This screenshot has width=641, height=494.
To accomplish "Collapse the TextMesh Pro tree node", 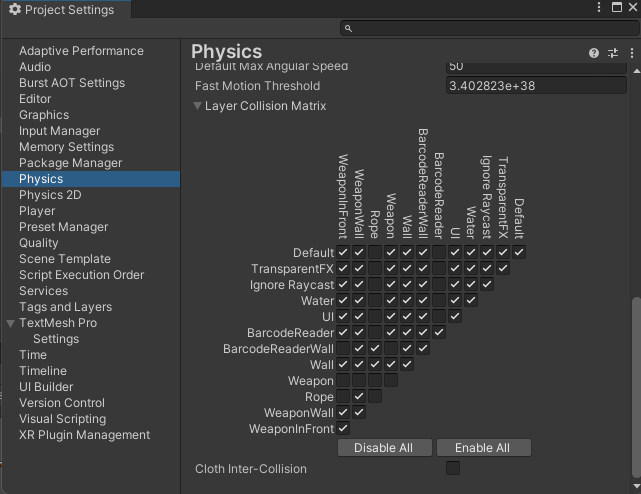I will pos(11,323).
